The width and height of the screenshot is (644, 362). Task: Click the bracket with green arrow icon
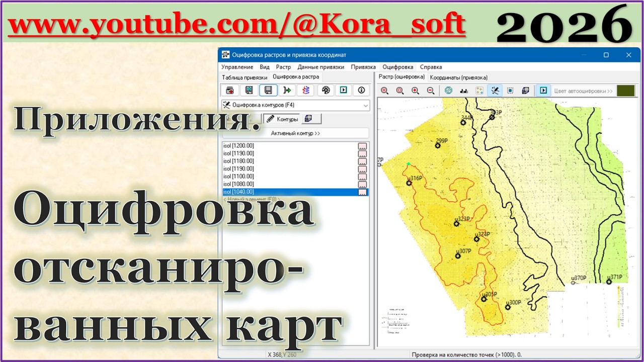[x=287, y=90]
